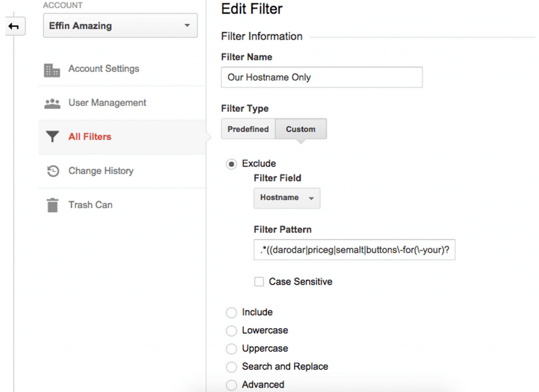Click the Trash Can icon
The image size is (539, 392).
(x=52, y=205)
